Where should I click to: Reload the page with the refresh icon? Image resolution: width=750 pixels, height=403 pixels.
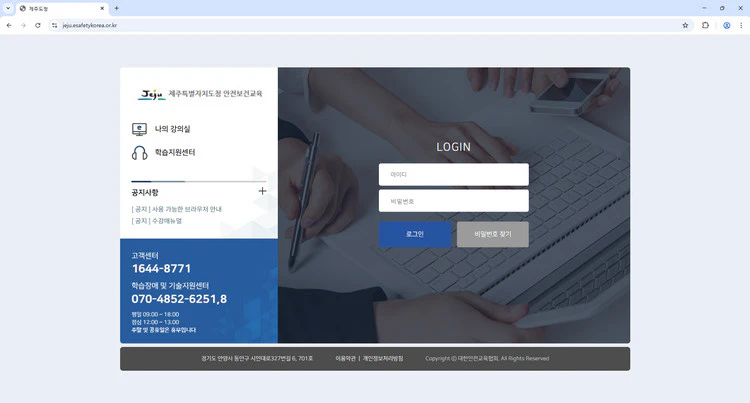click(38, 25)
